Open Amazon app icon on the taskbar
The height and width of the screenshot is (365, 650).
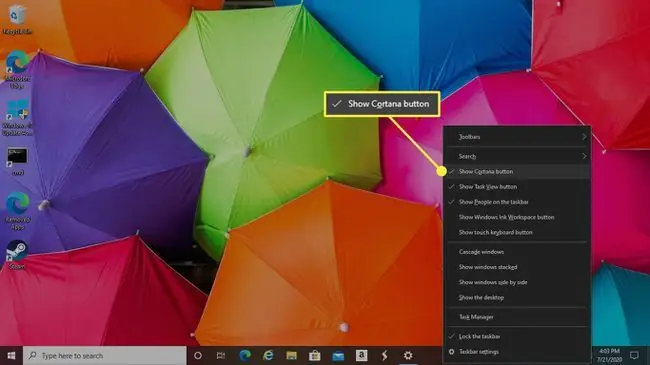click(361, 355)
